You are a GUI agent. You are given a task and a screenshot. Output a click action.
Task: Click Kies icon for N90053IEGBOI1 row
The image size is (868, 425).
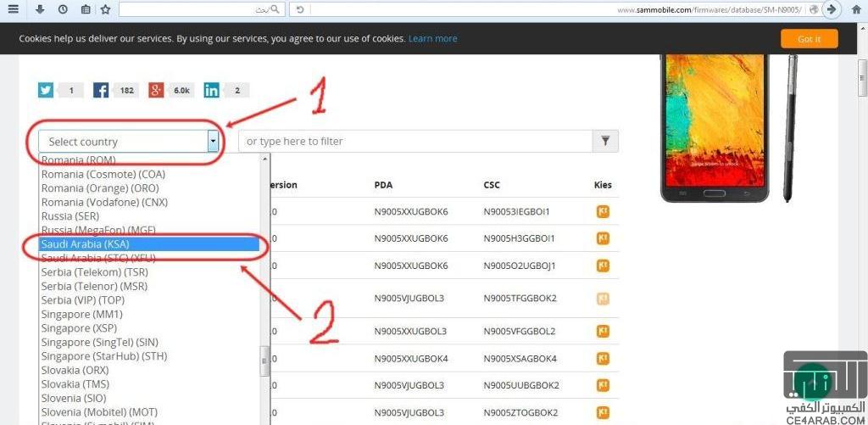tap(603, 212)
